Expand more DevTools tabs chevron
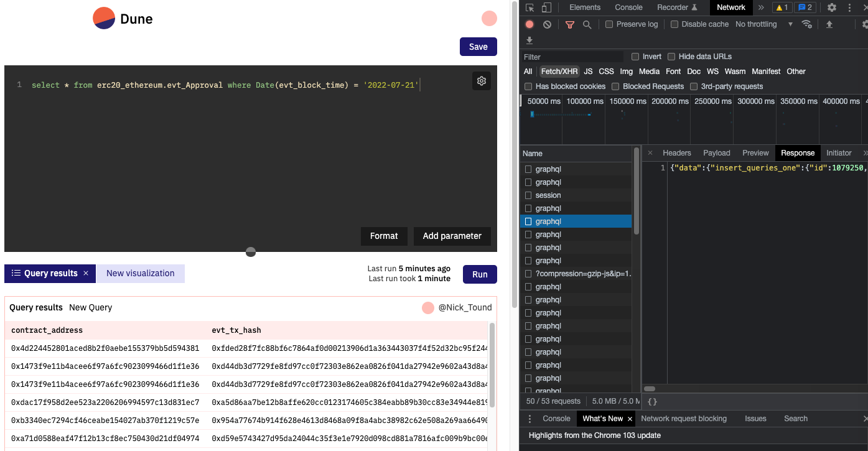 tap(760, 7)
